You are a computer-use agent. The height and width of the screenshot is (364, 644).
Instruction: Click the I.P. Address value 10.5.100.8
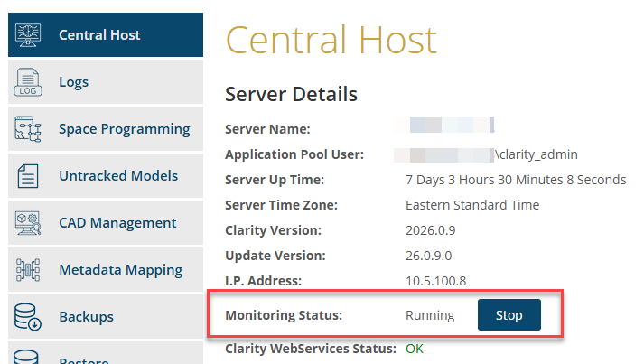435,281
